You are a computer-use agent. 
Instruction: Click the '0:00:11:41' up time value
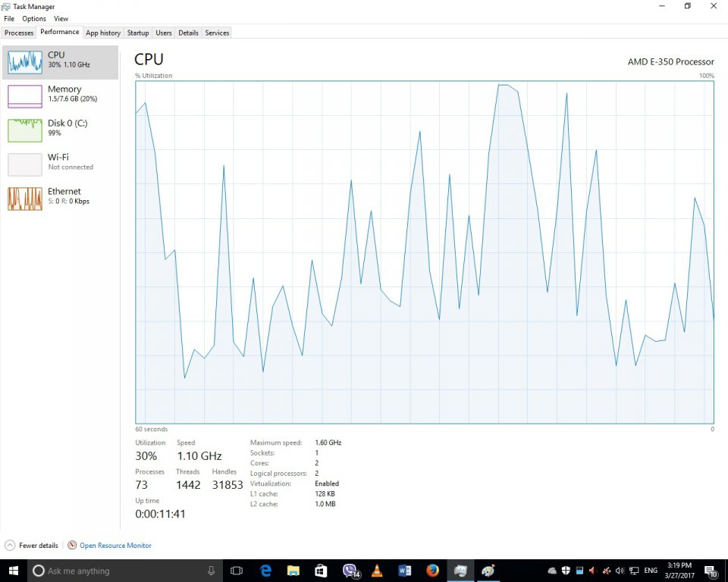pyautogui.click(x=160, y=514)
